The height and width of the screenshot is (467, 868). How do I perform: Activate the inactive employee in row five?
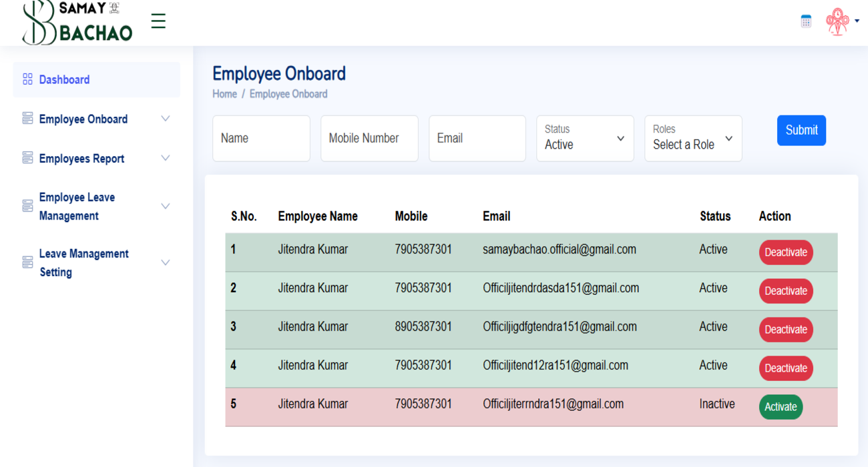click(781, 406)
